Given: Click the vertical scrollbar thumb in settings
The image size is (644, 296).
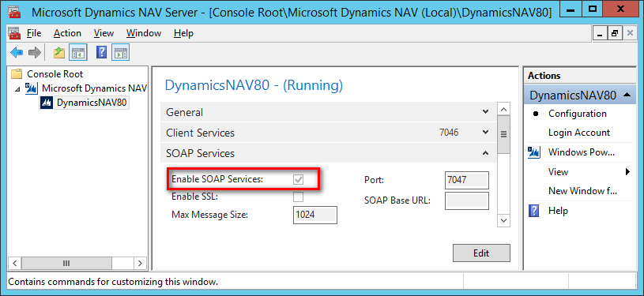Looking at the screenshot, I should 503,134.
